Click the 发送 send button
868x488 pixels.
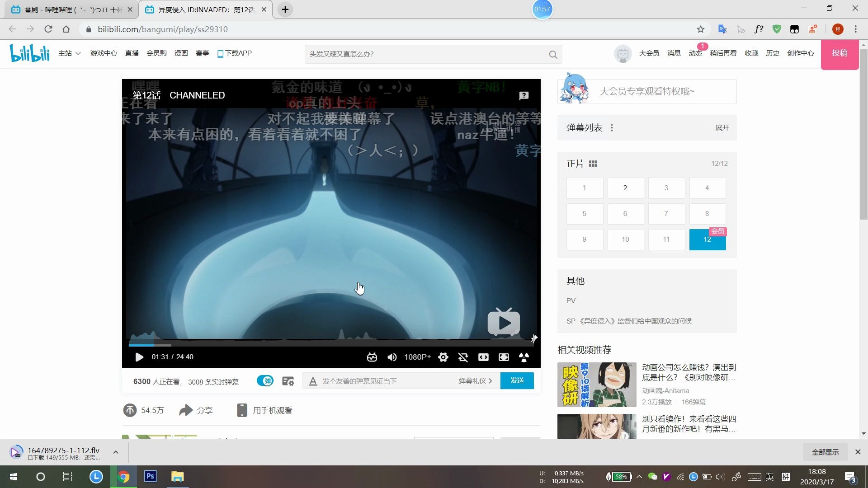[517, 380]
